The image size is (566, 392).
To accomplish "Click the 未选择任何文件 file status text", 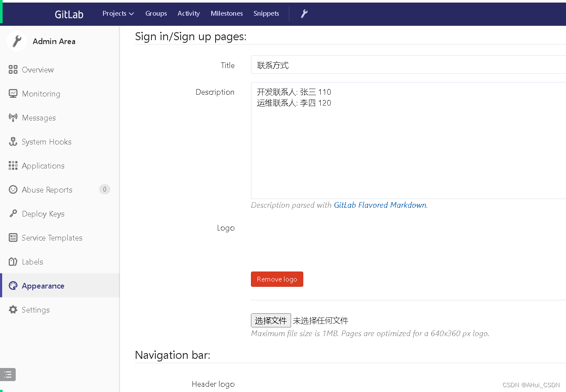I will click(x=321, y=321).
